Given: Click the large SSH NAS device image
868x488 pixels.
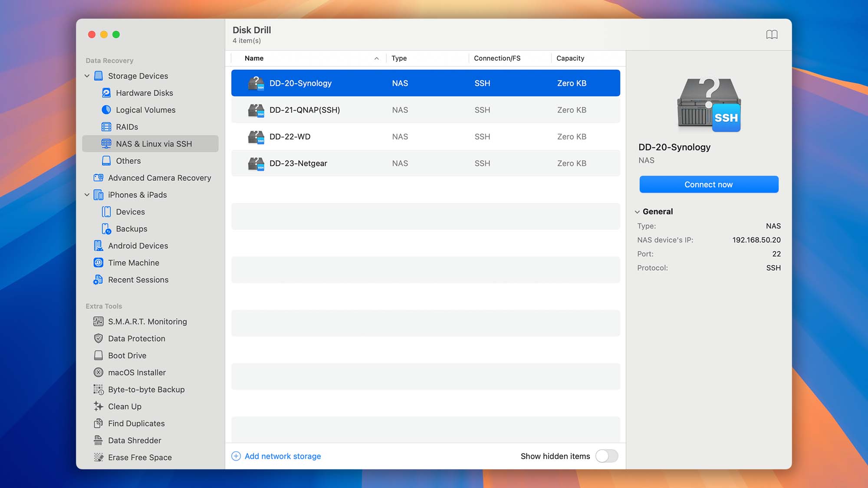Looking at the screenshot, I should tap(709, 105).
